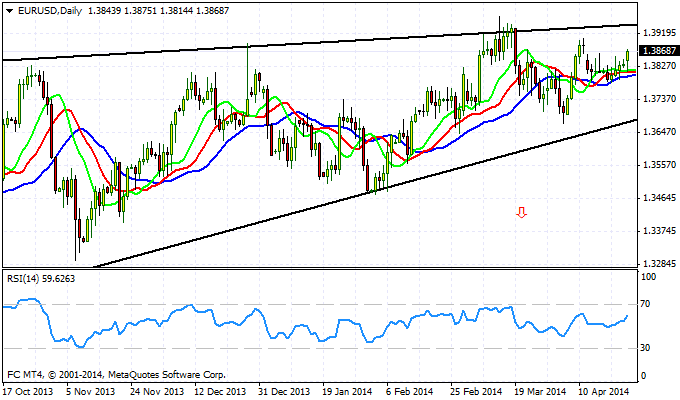Click the 5 Nov 2013 date label
The height and width of the screenshot is (400, 680).
[91, 391]
